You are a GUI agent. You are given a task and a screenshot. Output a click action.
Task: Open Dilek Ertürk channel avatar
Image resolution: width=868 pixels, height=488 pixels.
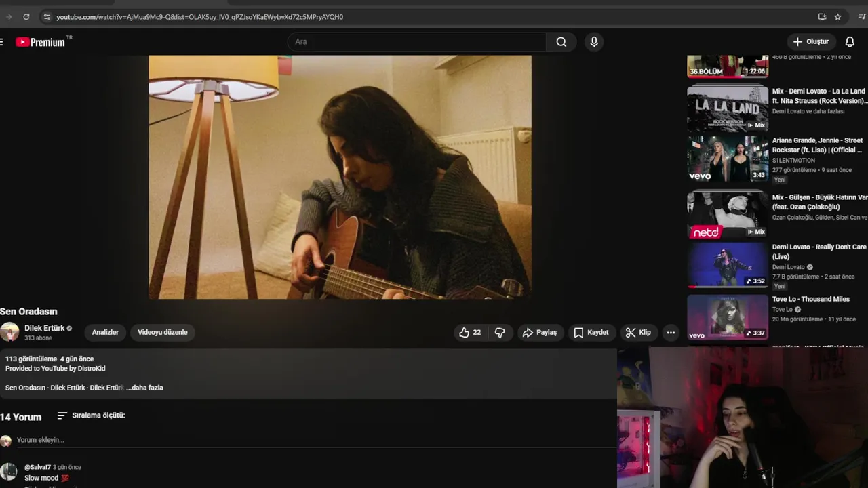(x=9, y=331)
